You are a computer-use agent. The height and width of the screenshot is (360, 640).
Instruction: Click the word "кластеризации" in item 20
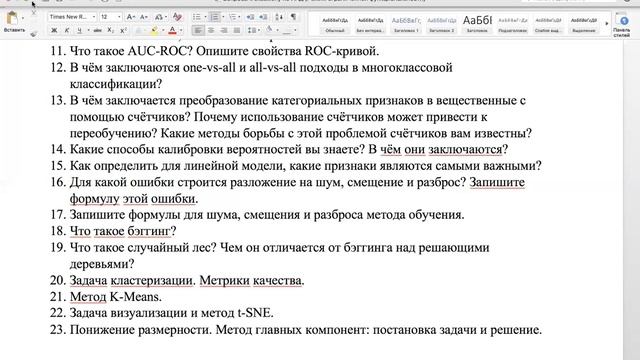153,281
